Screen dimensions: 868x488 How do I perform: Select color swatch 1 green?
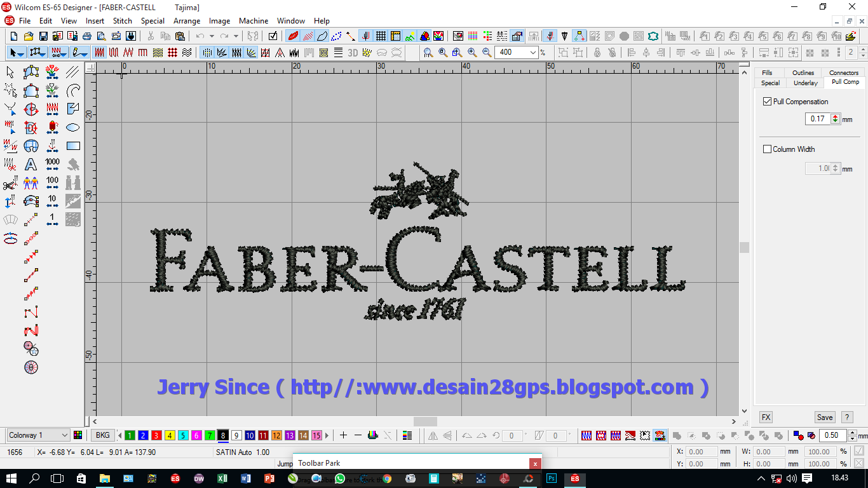pos(130,435)
